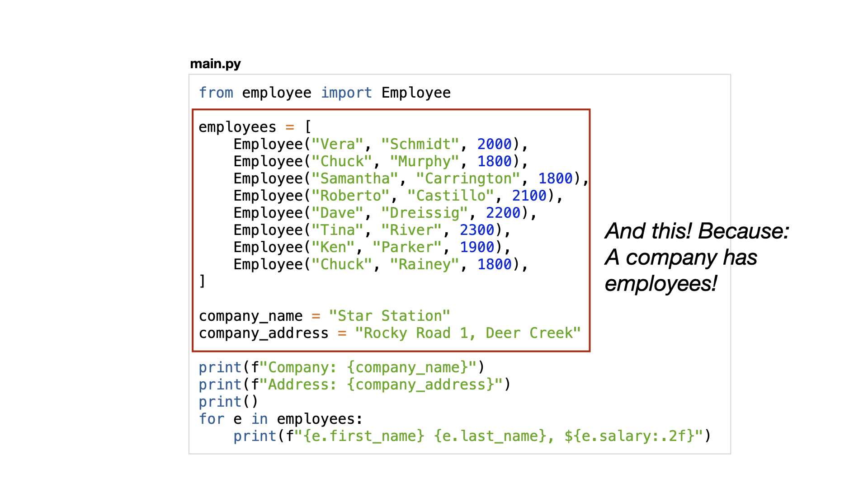The width and height of the screenshot is (868, 488).
Task: Click the print "Address: {company_address}" line
Action: [x=355, y=385]
